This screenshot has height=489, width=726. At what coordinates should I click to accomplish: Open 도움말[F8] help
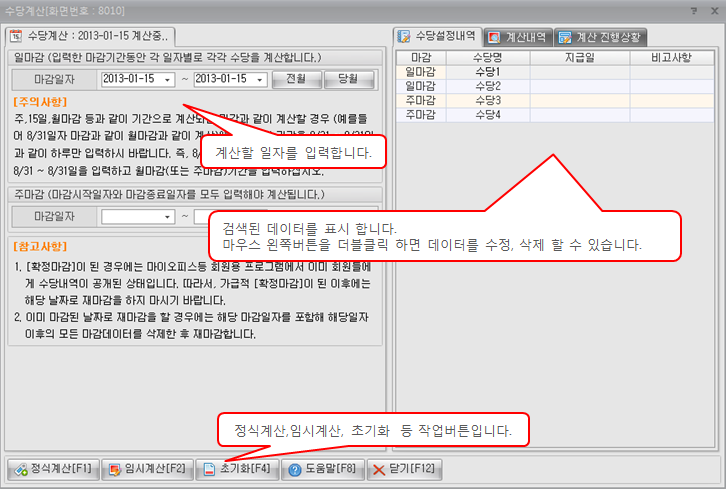(323, 470)
